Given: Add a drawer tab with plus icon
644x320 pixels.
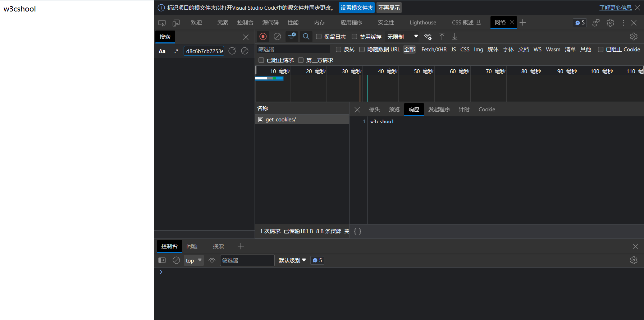Looking at the screenshot, I should (x=241, y=246).
